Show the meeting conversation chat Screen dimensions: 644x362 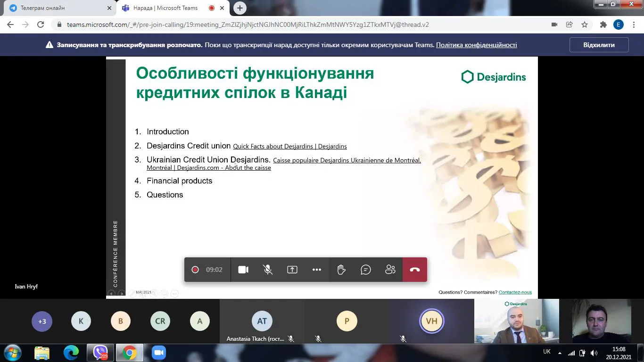(x=366, y=270)
